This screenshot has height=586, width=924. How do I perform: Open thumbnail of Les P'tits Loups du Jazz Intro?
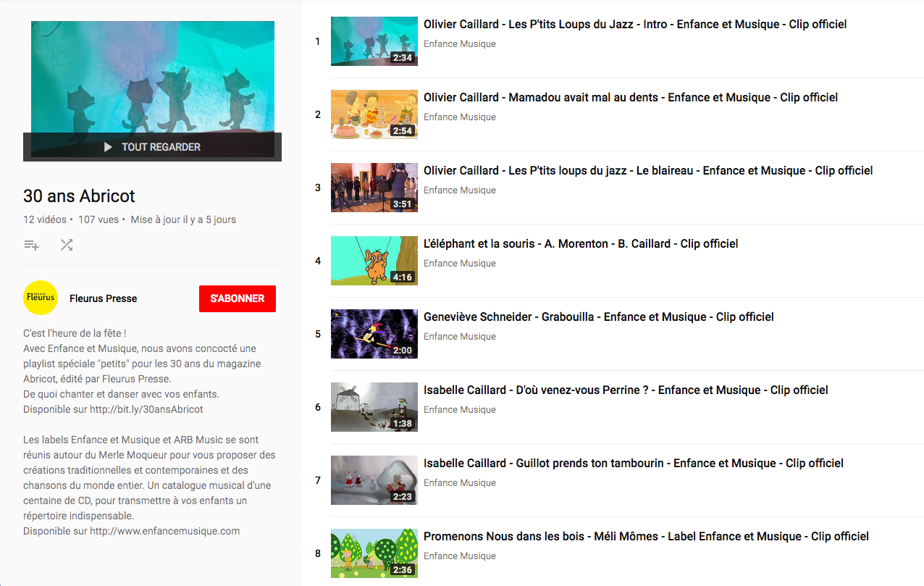(x=374, y=41)
